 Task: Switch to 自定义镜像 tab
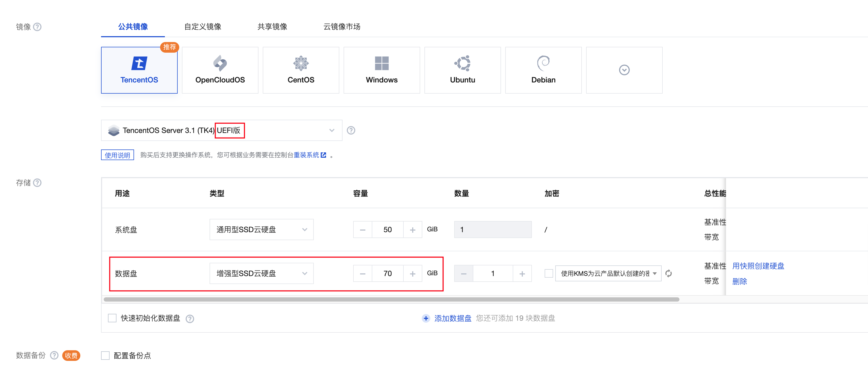coord(203,27)
